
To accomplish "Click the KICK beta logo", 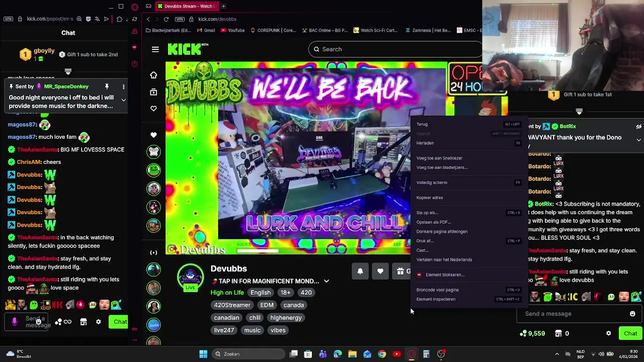I will pos(188,49).
